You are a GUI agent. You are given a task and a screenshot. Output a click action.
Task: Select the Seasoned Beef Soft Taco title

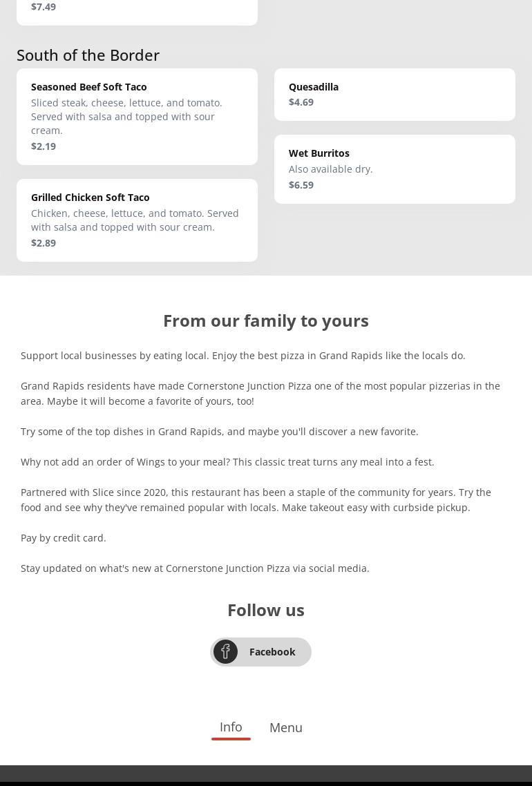89,87
